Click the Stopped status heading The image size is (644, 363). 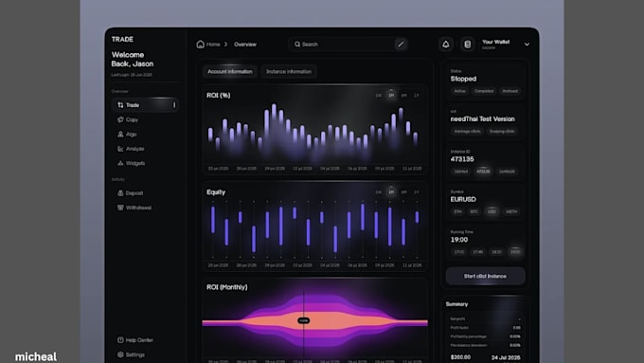click(x=463, y=79)
